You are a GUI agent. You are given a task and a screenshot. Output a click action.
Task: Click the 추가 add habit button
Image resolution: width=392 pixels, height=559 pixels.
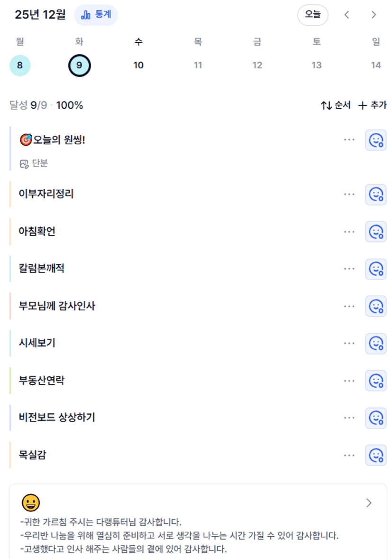point(372,105)
